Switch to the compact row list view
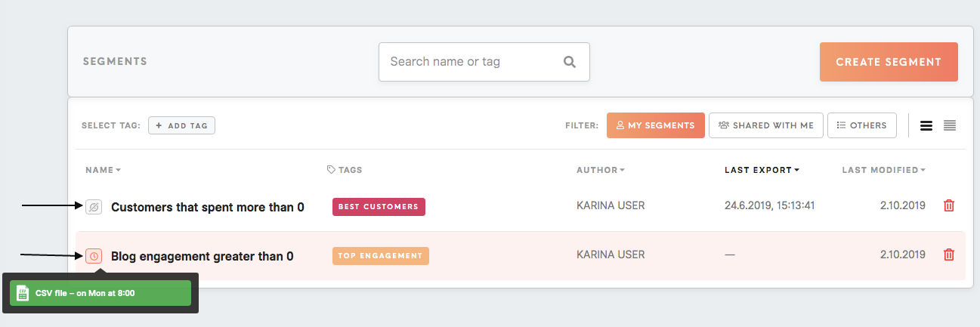 click(x=950, y=125)
